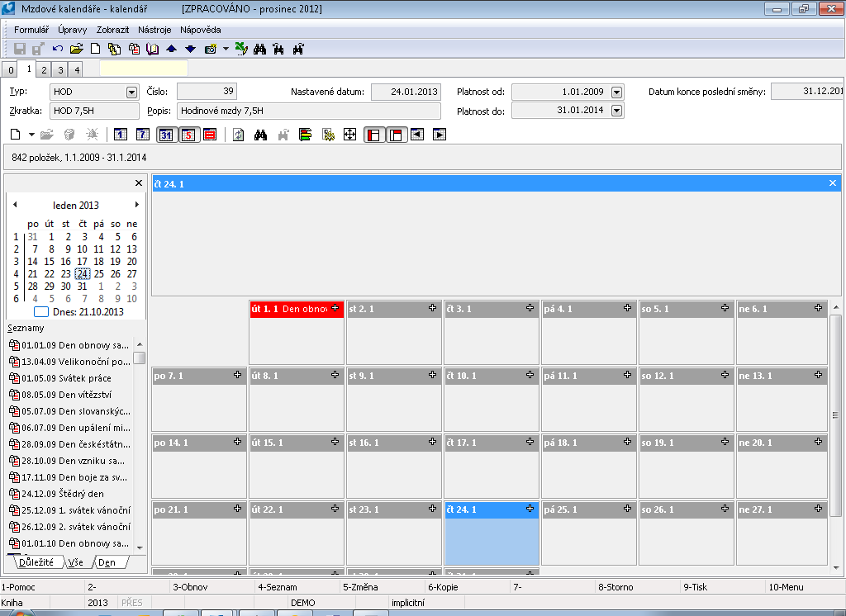Expand the Platnost do date dropdown
The image size is (846, 616).
(x=616, y=111)
